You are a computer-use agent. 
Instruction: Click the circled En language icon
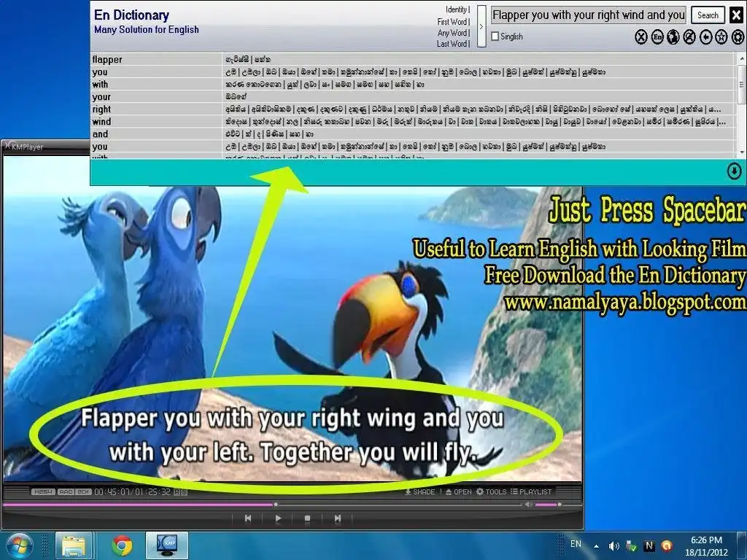(657, 36)
